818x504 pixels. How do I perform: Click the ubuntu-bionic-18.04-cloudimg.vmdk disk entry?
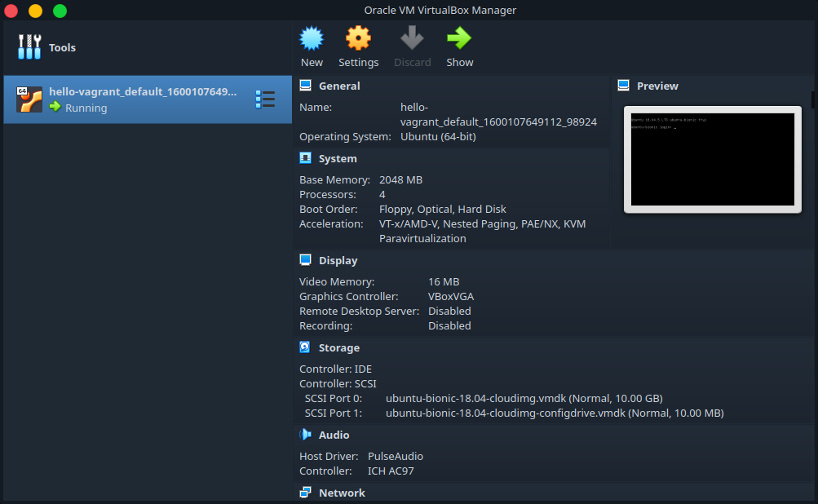[x=524, y=398]
